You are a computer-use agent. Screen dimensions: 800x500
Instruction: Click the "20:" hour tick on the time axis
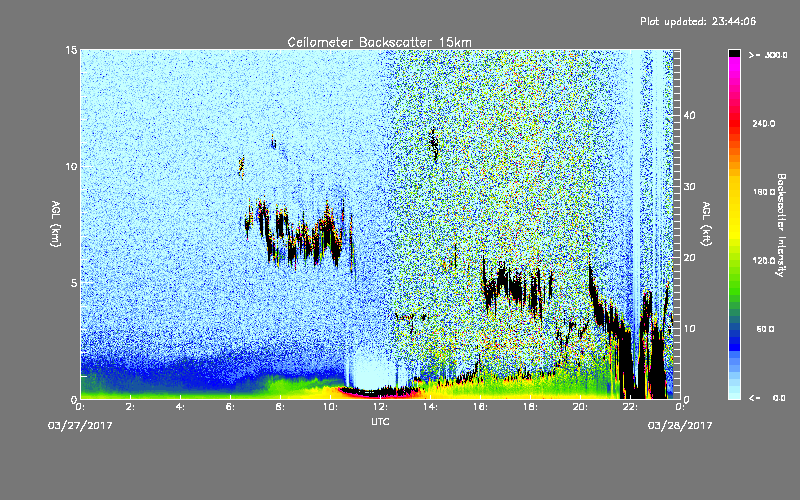580,407
